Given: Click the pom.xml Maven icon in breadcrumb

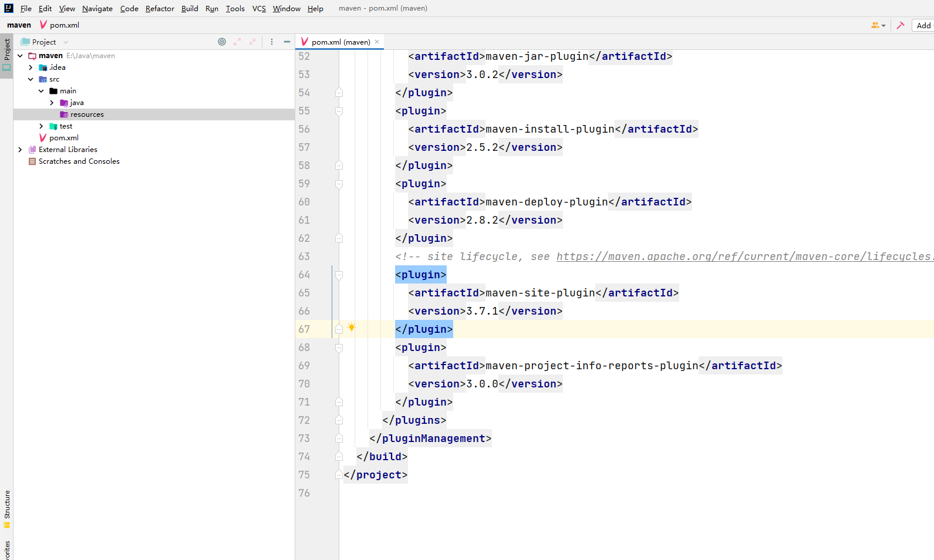Looking at the screenshot, I should (x=43, y=25).
